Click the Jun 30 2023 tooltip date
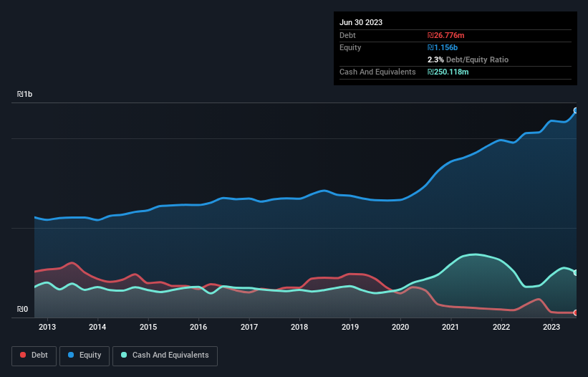This screenshot has width=588, height=377. [x=361, y=22]
